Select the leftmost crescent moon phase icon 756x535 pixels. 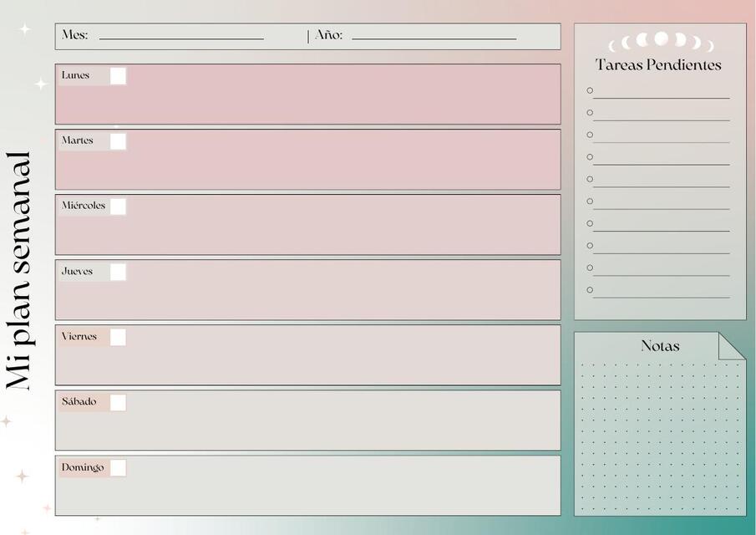612,45
